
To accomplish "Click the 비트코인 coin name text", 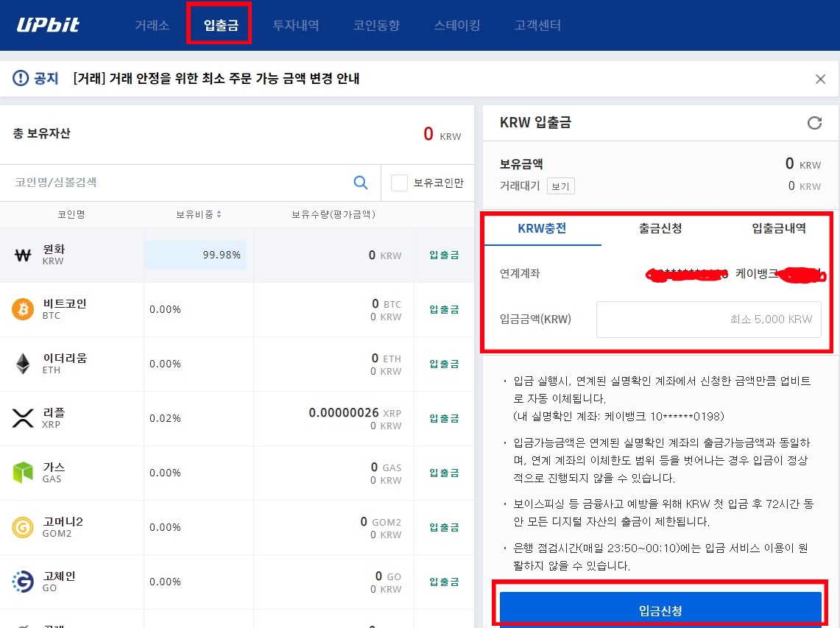I will 64,303.
